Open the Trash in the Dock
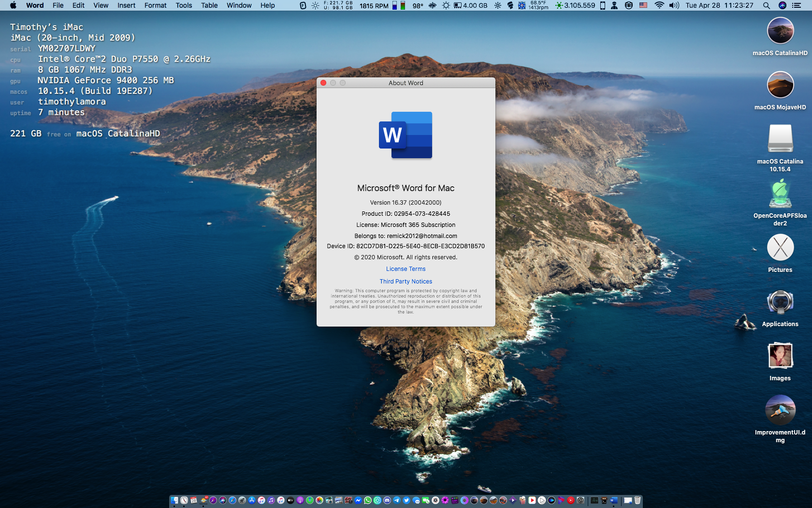 pos(637,500)
